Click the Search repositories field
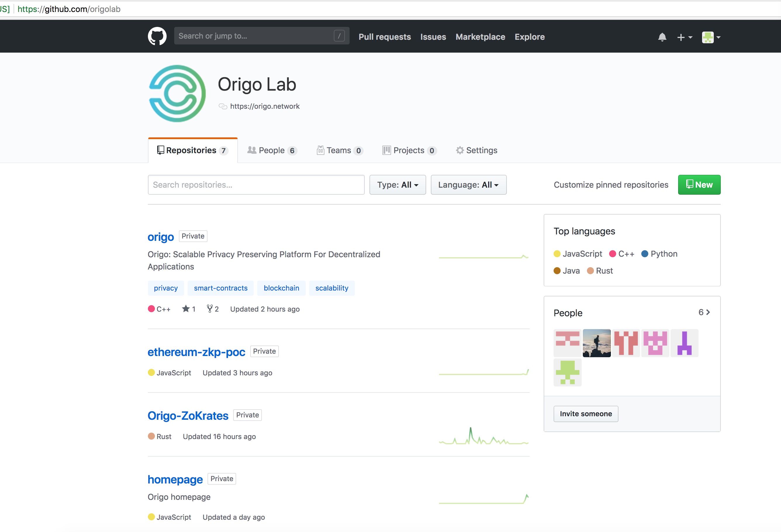Screen dimensions: 781x532 click(x=256, y=184)
